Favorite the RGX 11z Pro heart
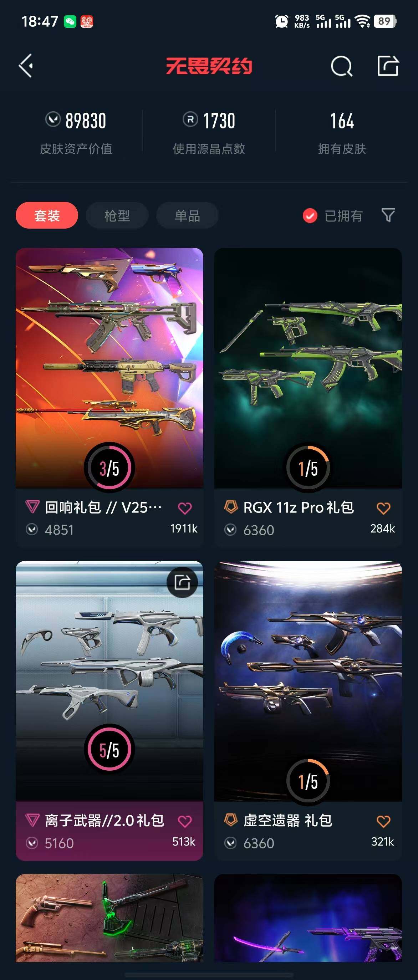The image size is (418, 980). pyautogui.click(x=383, y=507)
